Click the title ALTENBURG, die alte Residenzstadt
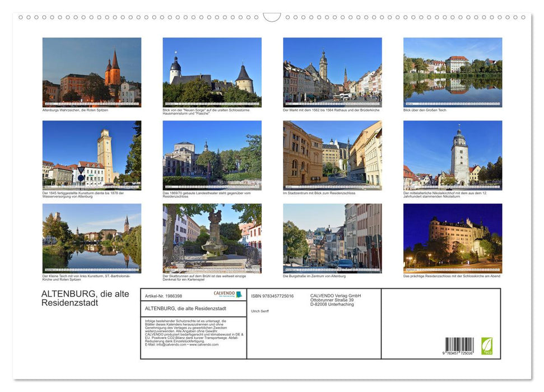The width and height of the screenshot is (544, 392). 84,297
